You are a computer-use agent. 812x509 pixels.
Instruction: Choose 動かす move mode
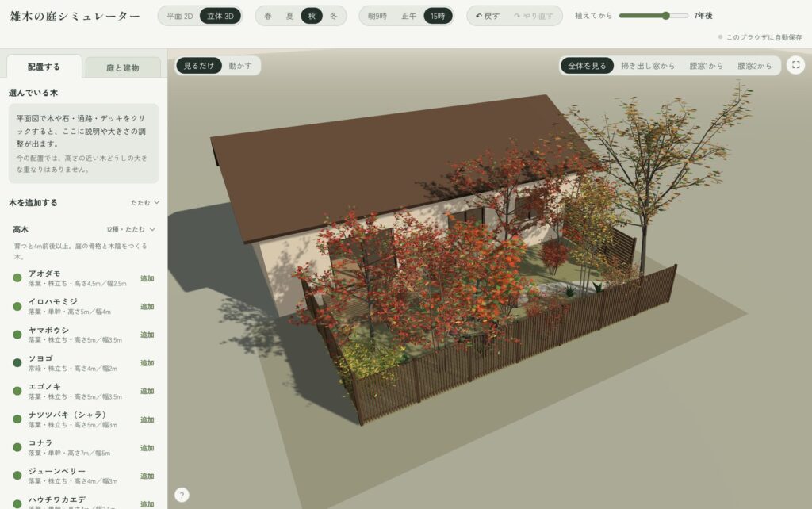coord(240,66)
